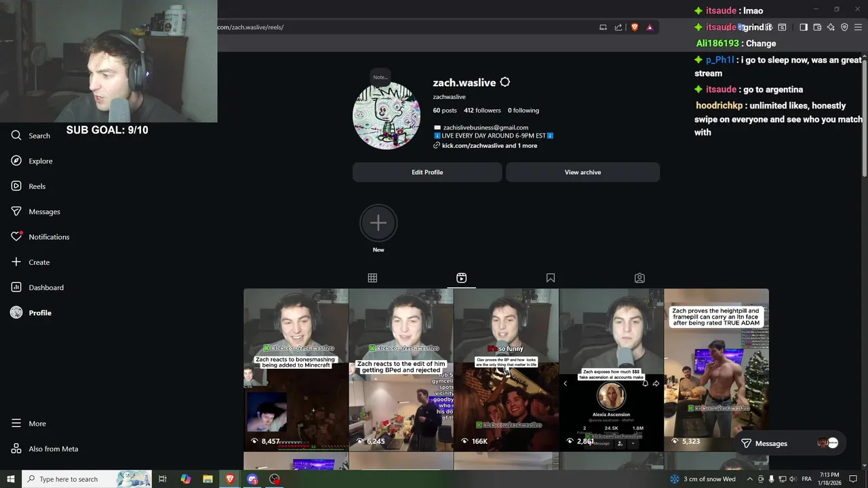The image size is (868, 488).
Task: Click the profile picture avatar
Action: [387, 116]
